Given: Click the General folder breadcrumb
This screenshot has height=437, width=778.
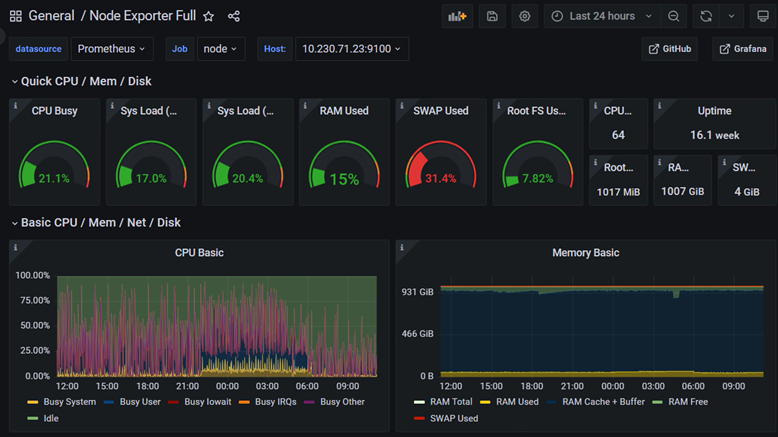Looking at the screenshot, I should pos(51,16).
